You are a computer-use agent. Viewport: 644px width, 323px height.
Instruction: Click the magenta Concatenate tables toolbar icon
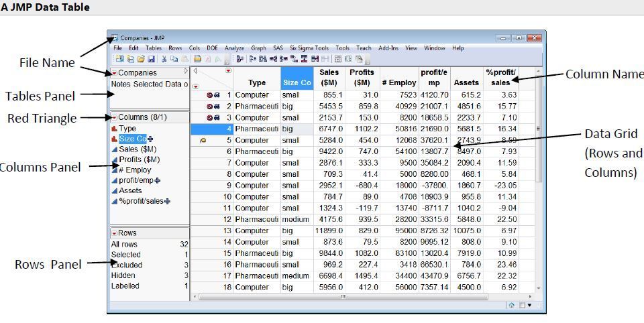[305, 59]
